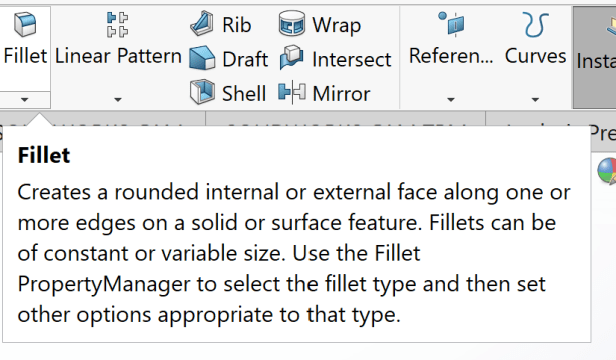
Task: Select the Rib tool icon
Action: pos(202,24)
